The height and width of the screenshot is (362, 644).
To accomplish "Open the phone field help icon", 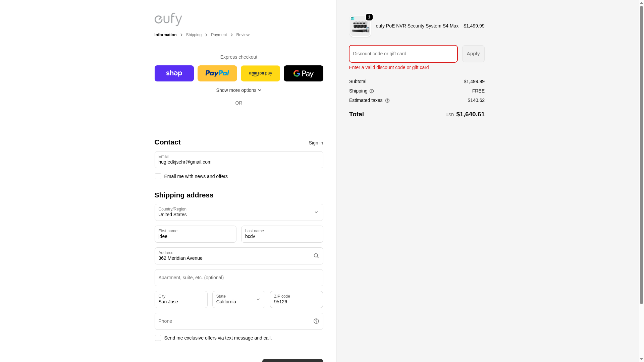I will pyautogui.click(x=316, y=321).
